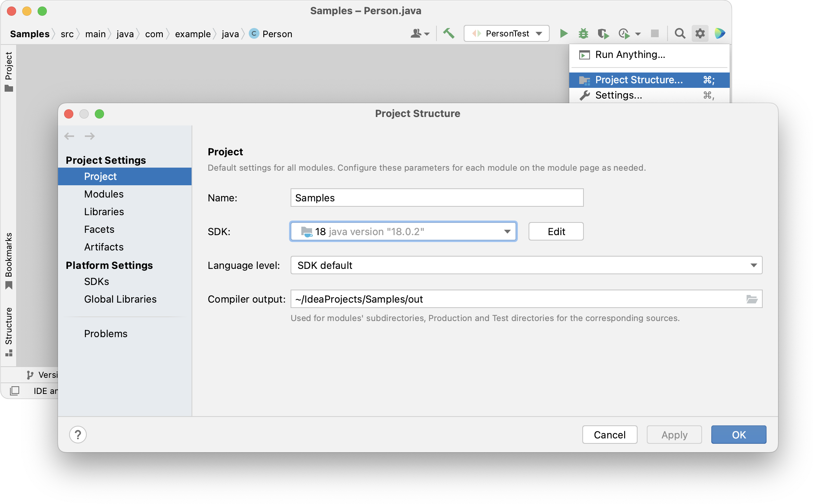Select Project Structure menu item
This screenshot has height=504, width=813.
(x=639, y=79)
